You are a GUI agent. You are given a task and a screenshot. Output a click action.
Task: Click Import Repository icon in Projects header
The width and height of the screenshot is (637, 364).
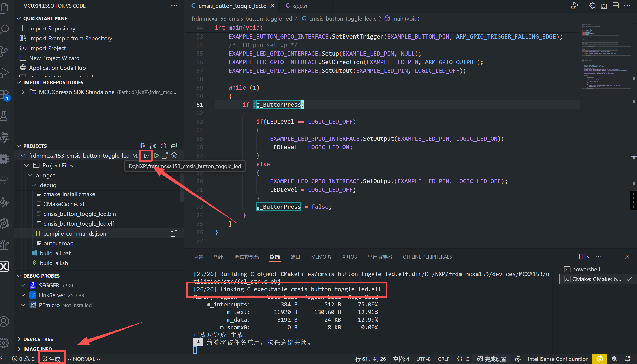142,146
